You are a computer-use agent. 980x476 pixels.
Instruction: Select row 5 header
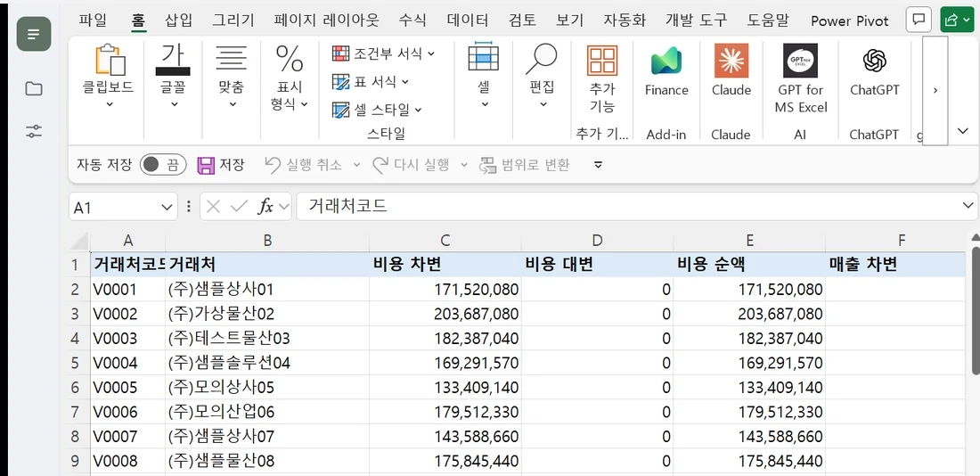coord(75,363)
